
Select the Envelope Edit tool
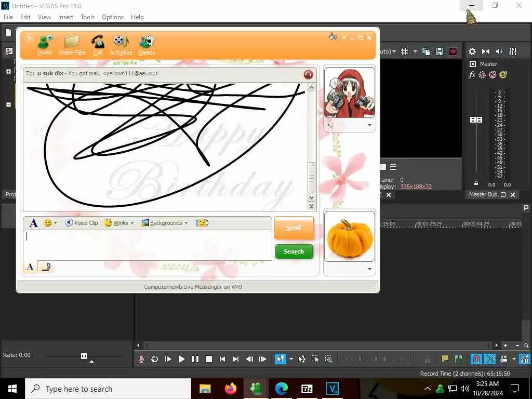pyautogui.click(x=302, y=359)
